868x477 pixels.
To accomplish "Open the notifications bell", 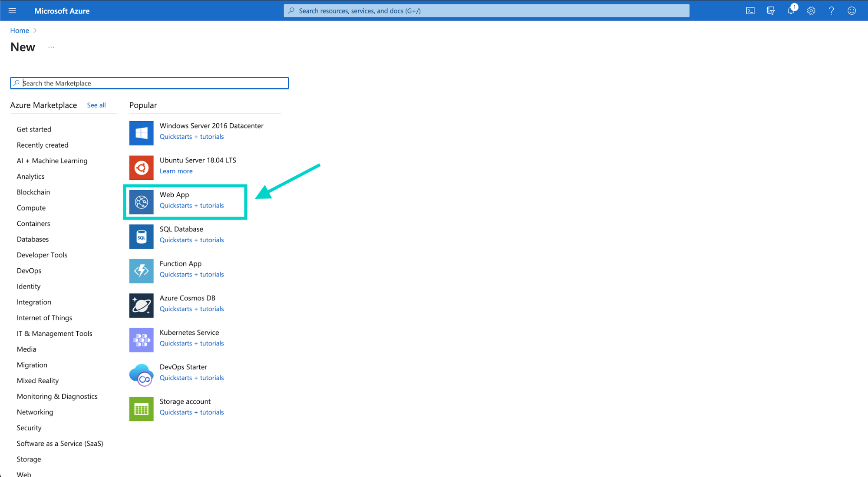I will (791, 10).
